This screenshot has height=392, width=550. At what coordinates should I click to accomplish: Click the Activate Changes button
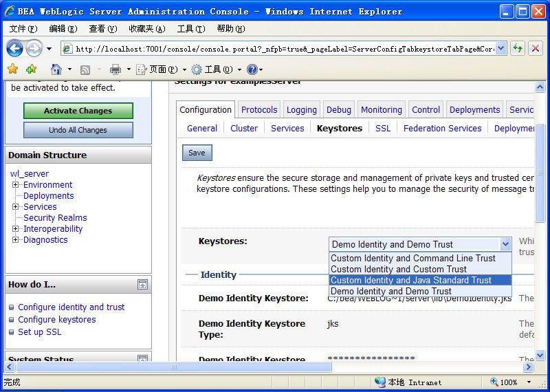(78, 111)
